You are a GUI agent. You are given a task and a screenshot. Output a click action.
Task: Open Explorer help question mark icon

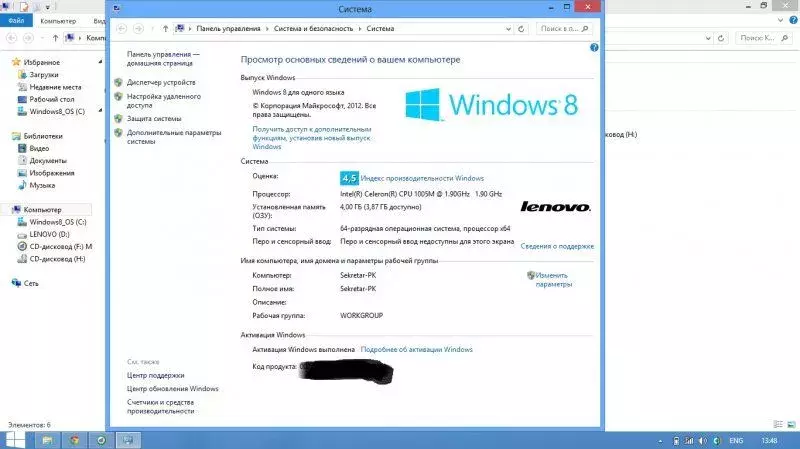click(x=793, y=20)
